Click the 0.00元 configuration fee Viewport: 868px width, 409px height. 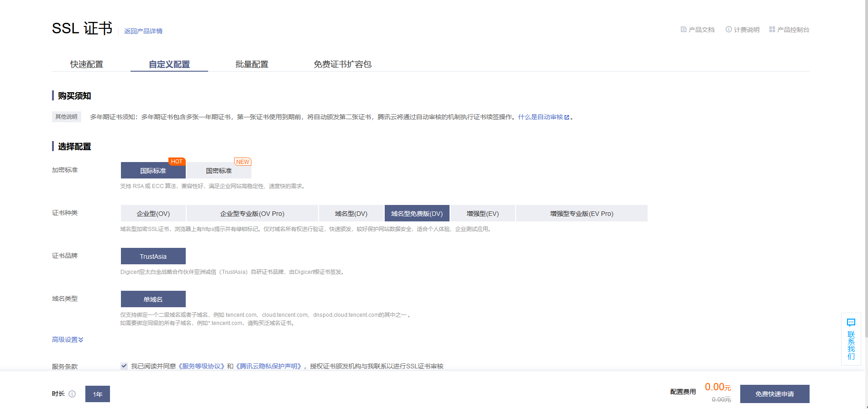(718, 387)
